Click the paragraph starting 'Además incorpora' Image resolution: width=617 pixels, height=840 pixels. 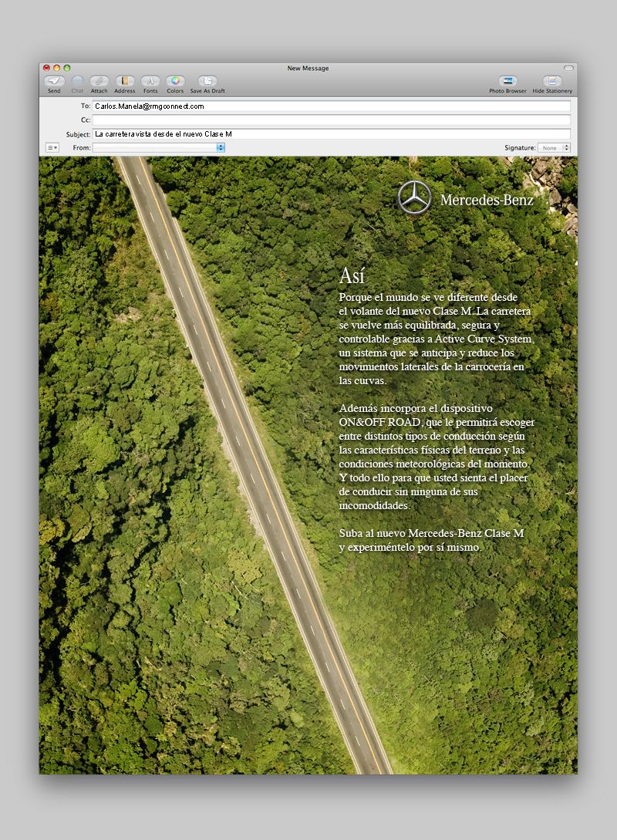click(x=437, y=457)
